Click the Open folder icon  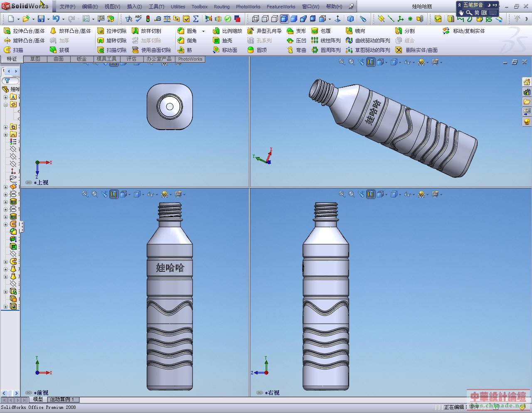coord(26,19)
